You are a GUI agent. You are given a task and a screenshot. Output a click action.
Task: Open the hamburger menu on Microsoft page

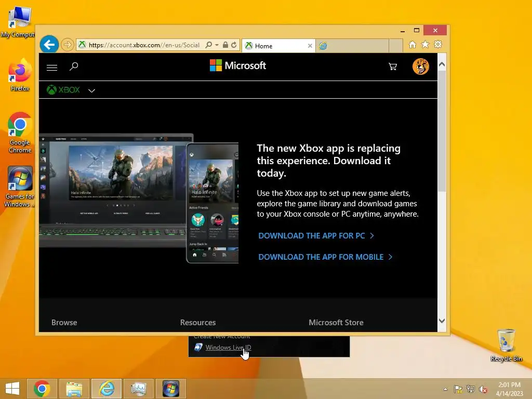(52, 68)
